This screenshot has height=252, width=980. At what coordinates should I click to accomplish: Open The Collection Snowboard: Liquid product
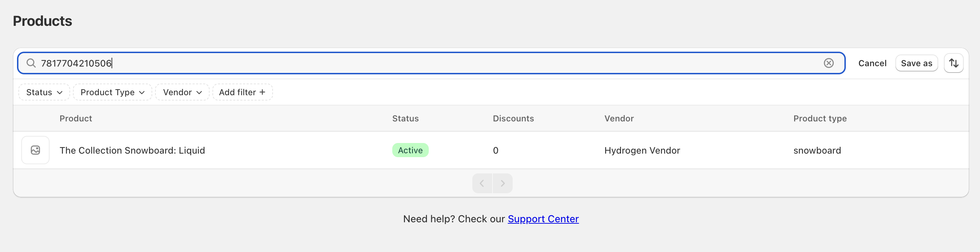[x=132, y=150]
